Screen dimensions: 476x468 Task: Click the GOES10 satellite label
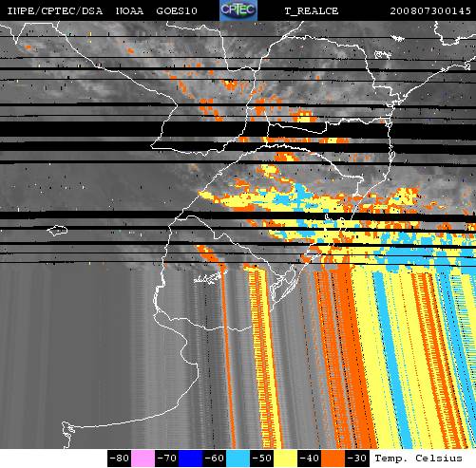point(177,11)
